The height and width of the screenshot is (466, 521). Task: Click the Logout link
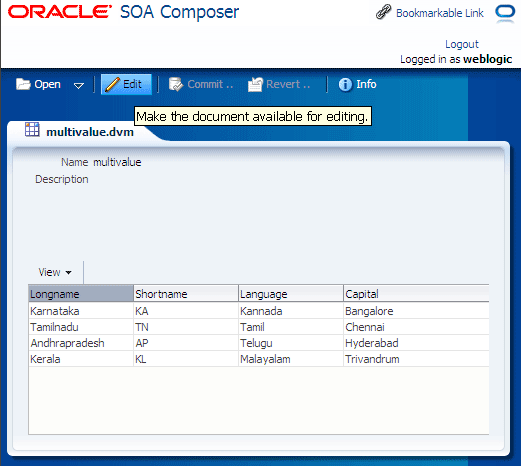[462, 44]
